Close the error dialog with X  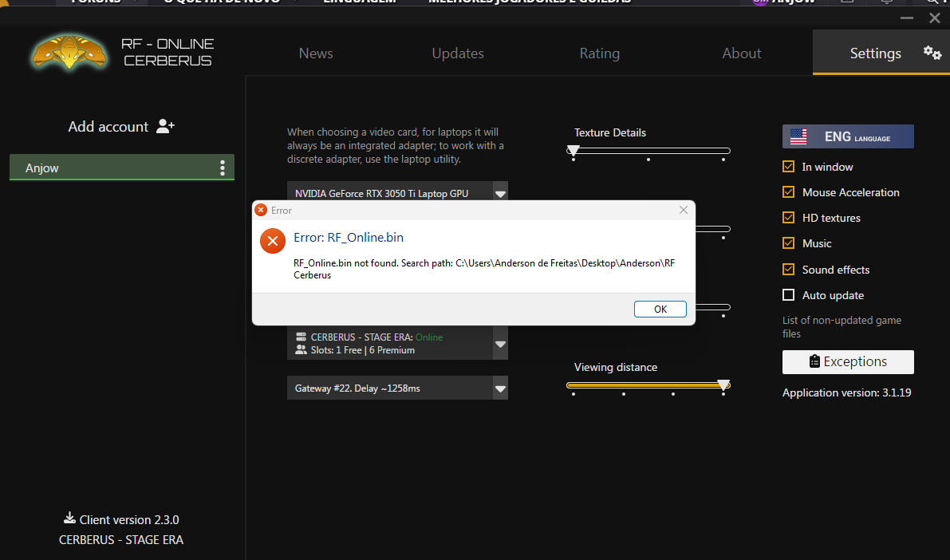(683, 210)
